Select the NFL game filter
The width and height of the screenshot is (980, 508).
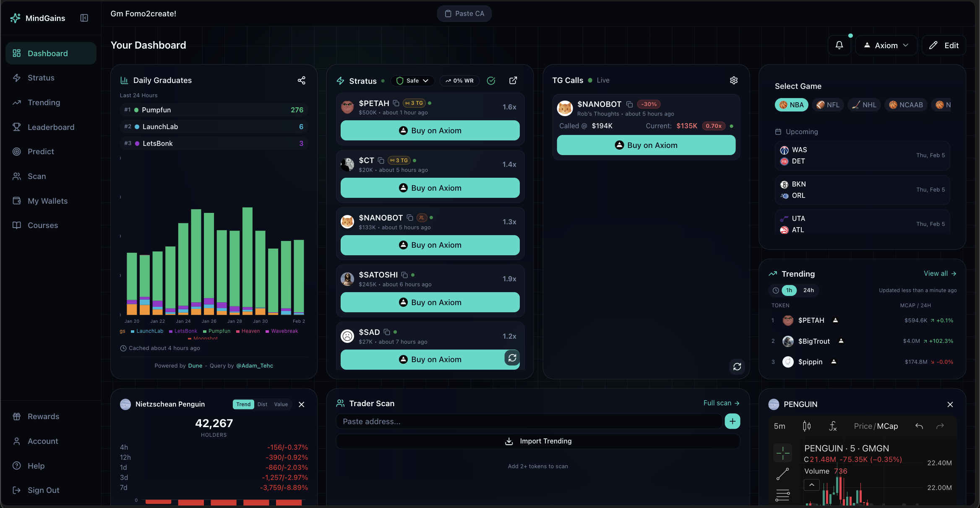pos(828,105)
